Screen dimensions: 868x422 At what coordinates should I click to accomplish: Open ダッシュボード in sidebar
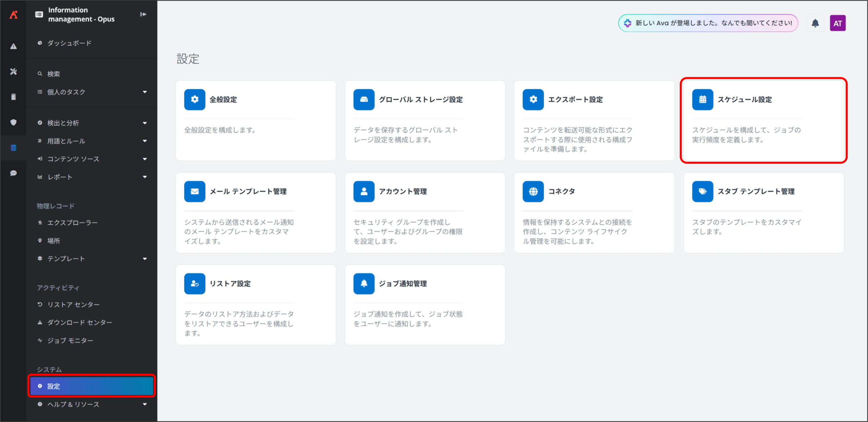[x=69, y=43]
